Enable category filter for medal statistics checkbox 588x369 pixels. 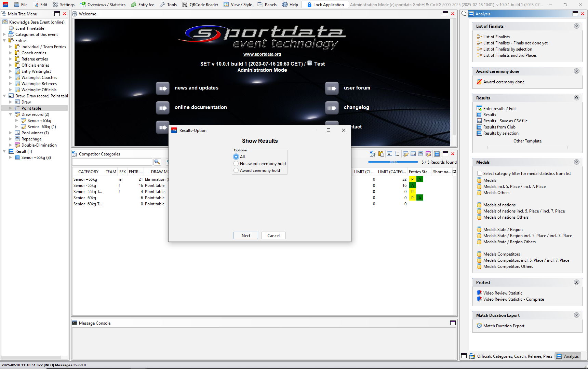tap(480, 174)
